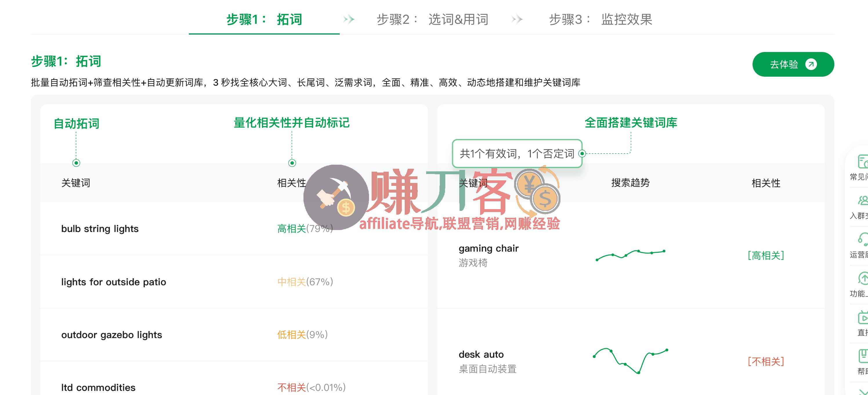Viewport: 868px width, 395px height.
Task: Click the 自动拓词 heading label
Action: click(x=77, y=123)
